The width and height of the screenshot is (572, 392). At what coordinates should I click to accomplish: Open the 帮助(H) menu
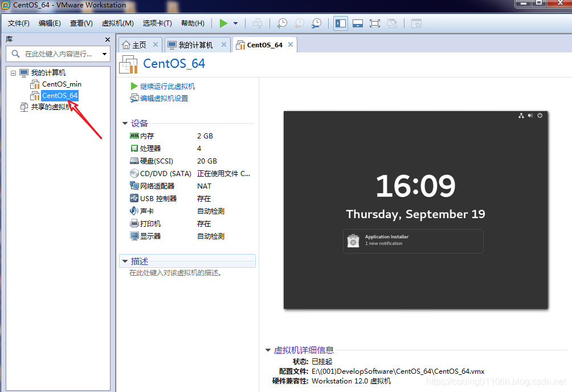pyautogui.click(x=193, y=23)
